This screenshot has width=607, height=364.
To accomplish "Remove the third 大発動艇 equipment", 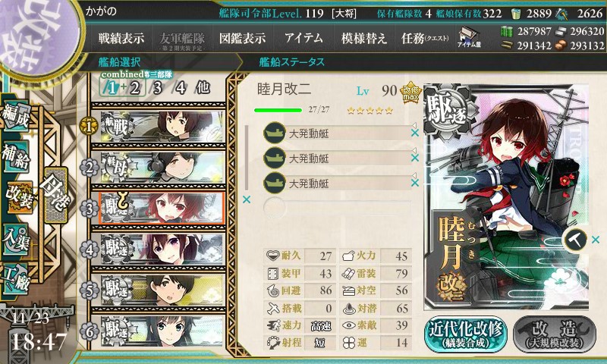I will click(x=414, y=183).
